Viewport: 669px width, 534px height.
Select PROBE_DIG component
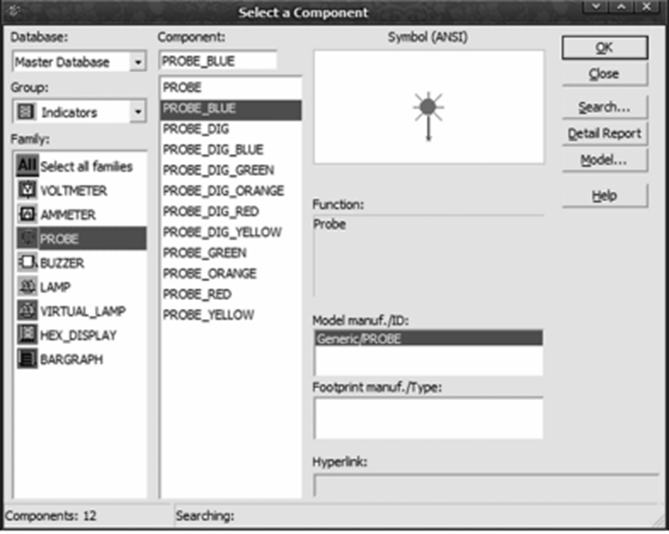[x=231, y=129]
